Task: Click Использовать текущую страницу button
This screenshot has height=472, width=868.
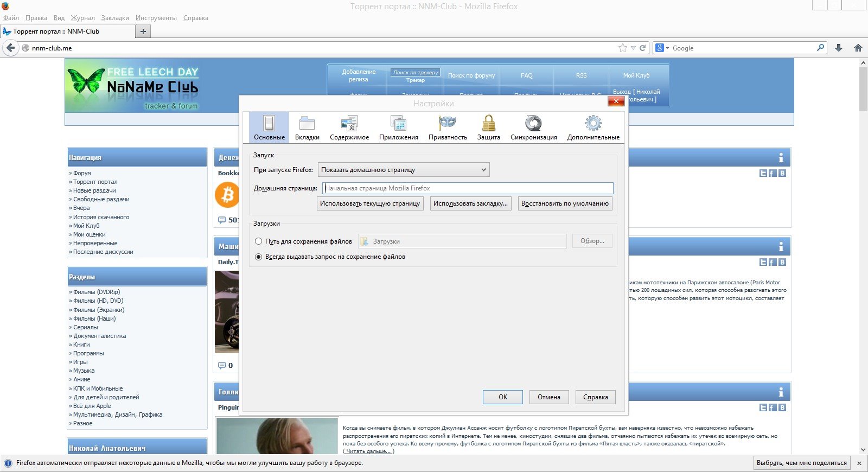Action: point(370,203)
